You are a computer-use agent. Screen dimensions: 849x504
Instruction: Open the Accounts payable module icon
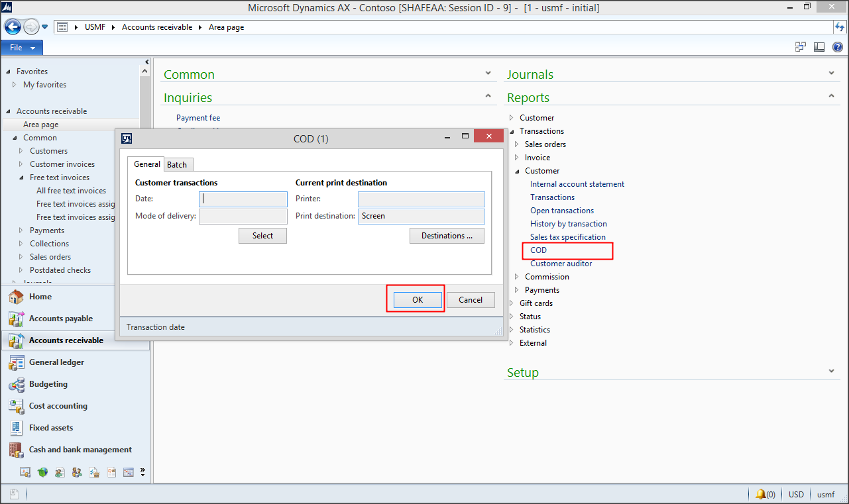pos(16,318)
